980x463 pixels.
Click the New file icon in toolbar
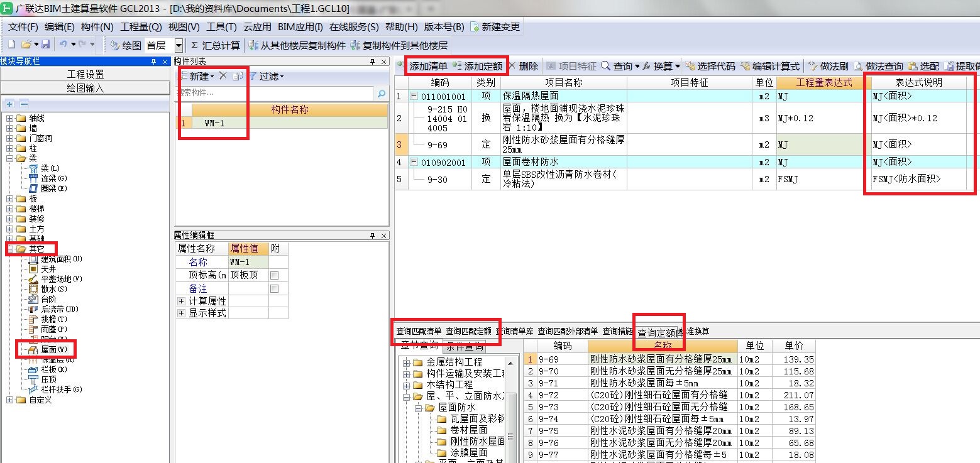11,45
